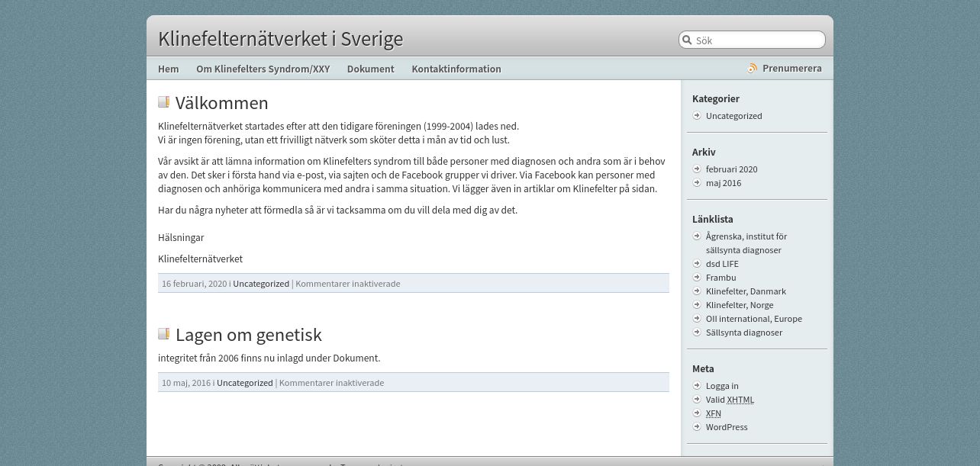Open the WordPress link under Meta
This screenshot has width=980, height=466.
[727, 427]
